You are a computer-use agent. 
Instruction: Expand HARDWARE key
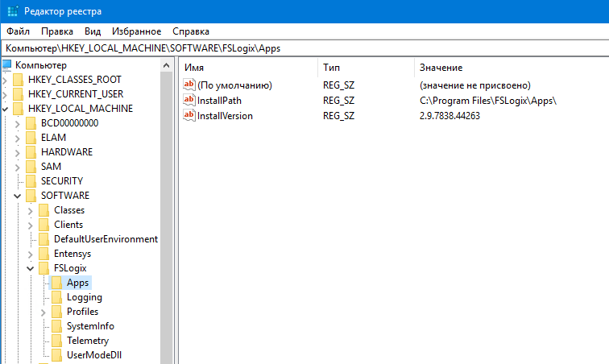point(18,153)
